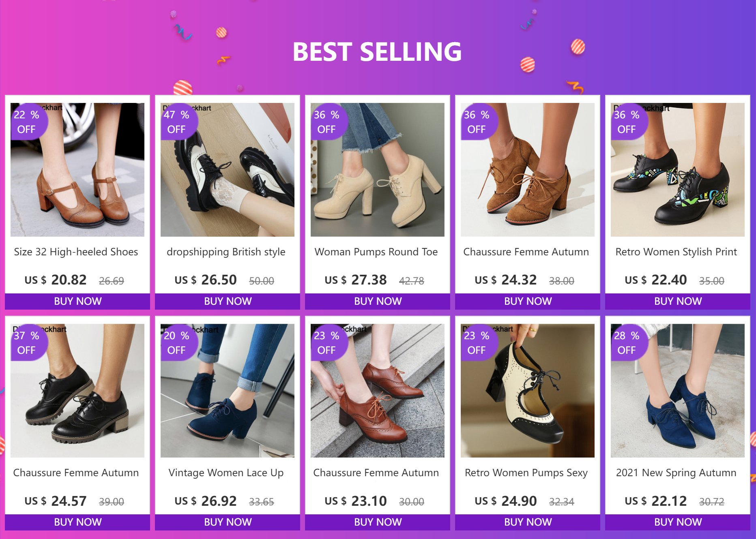Click the Vintage Women Lace Up title
The image size is (756, 539).
(226, 473)
